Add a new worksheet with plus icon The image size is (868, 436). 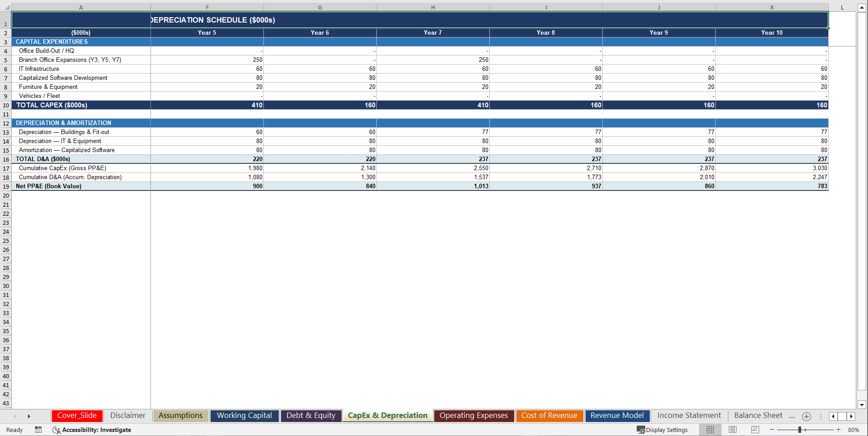coord(806,416)
